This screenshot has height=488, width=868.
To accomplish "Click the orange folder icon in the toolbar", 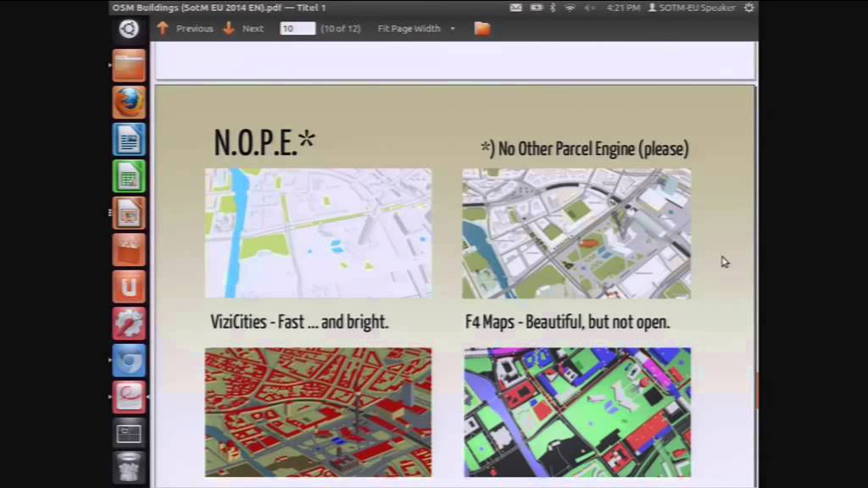I will pos(482,29).
